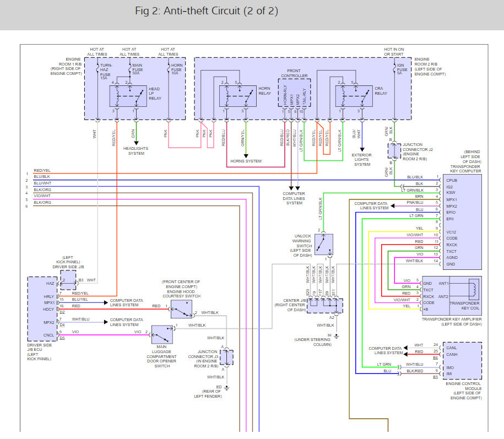504x439 pixels.
Task: Click the CRA Relay switch symbol
Action: 354,96
